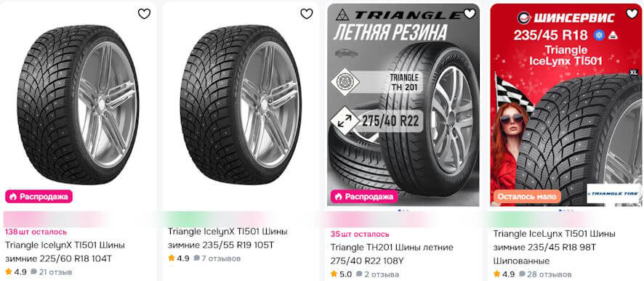
Task: Add first IcelynX 225/60 R18 tire to favorites
Action: 144,14
